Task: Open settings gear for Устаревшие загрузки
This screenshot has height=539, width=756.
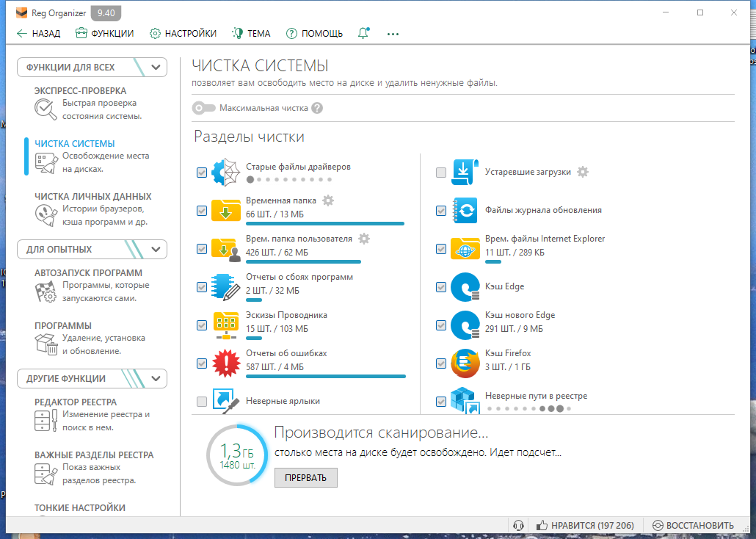Action: [583, 172]
